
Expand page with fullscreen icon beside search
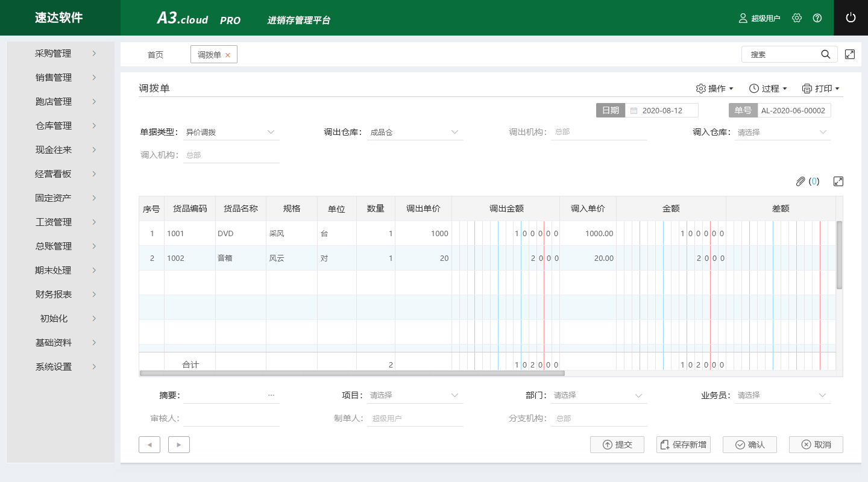click(850, 54)
